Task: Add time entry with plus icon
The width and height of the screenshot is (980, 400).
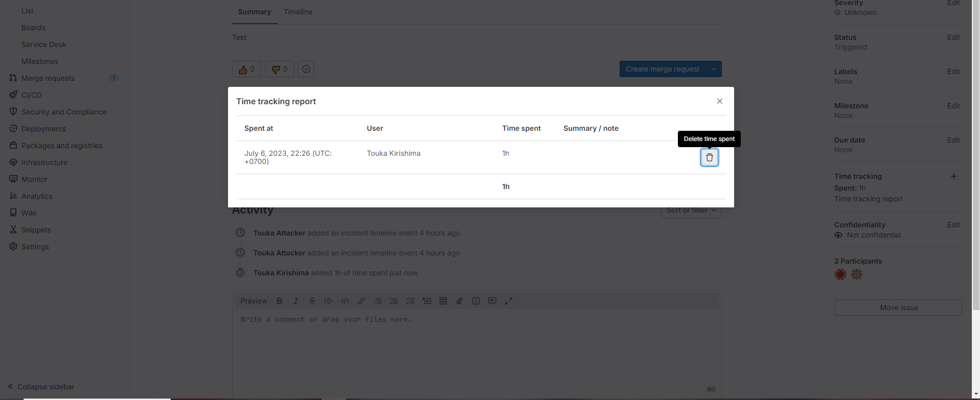Action: coord(953,176)
